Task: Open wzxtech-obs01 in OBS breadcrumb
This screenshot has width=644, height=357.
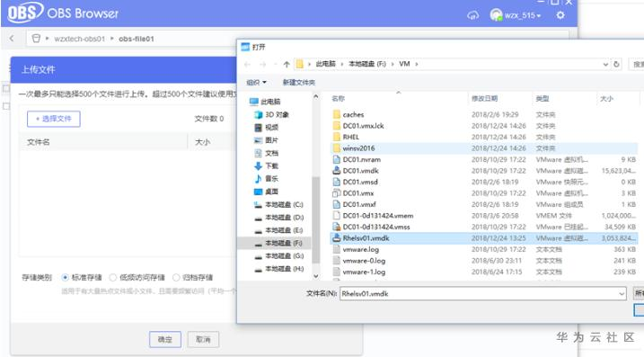Action: 80,39
